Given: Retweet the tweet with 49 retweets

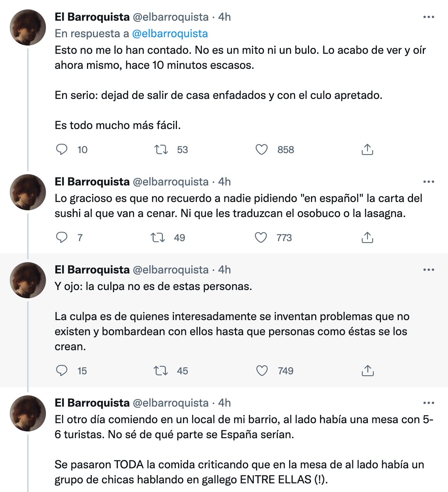Looking at the screenshot, I should 158,238.
